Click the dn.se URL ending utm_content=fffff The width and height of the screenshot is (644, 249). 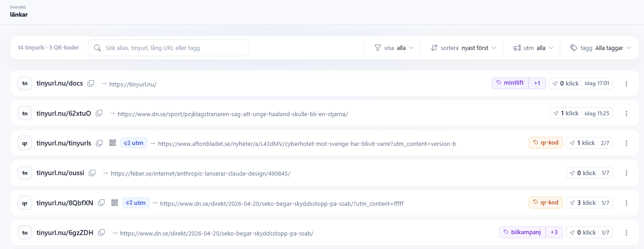coord(282,204)
